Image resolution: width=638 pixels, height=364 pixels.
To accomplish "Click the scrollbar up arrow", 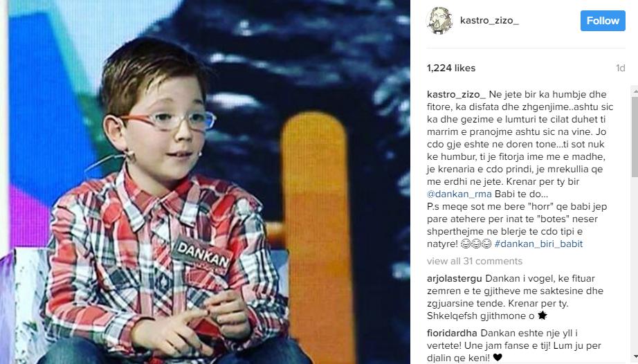I will point(635,91).
